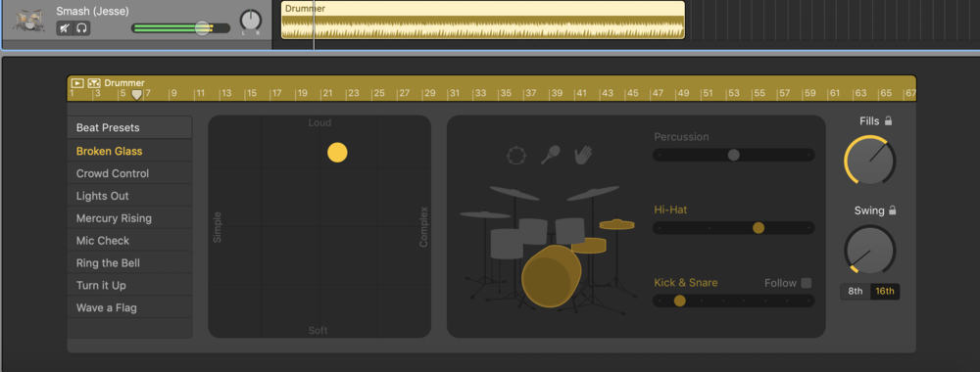The width and height of the screenshot is (980, 372).
Task: Select the tambourine percussion icon
Action: 516,155
